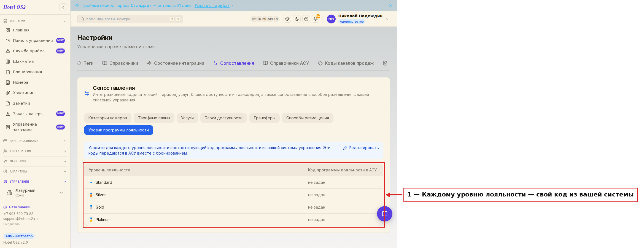The height and width of the screenshot is (248, 644).
Task: Switch to the Теги tab
Action: click(85, 63)
